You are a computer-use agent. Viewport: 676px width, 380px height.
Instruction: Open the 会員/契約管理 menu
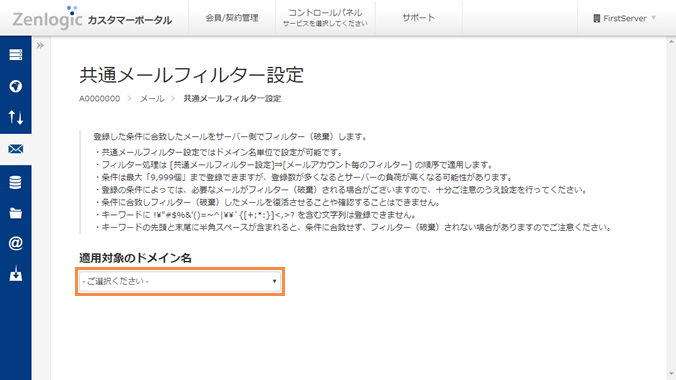pyautogui.click(x=232, y=18)
